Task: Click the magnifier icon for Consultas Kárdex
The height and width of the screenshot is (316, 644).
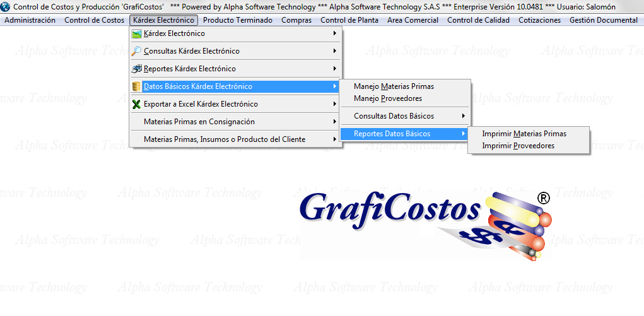Action: pos(137,51)
